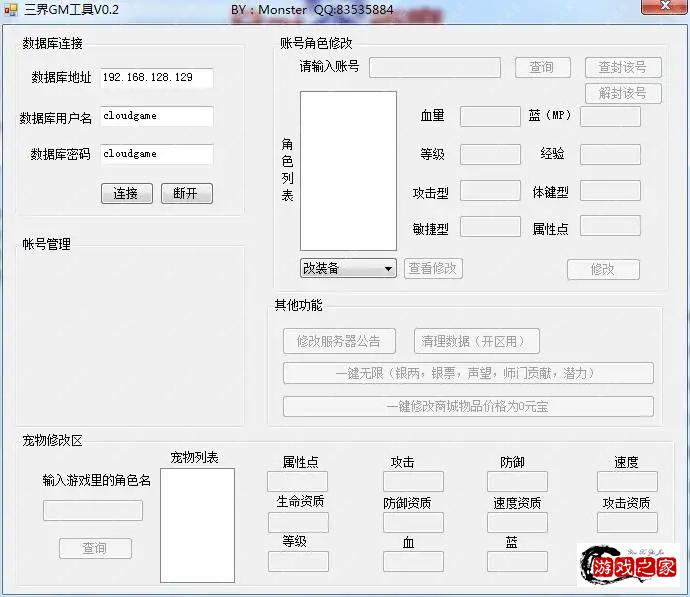Click the 攻击型 input field
Viewport: 690px width, 597px height.
point(490,190)
